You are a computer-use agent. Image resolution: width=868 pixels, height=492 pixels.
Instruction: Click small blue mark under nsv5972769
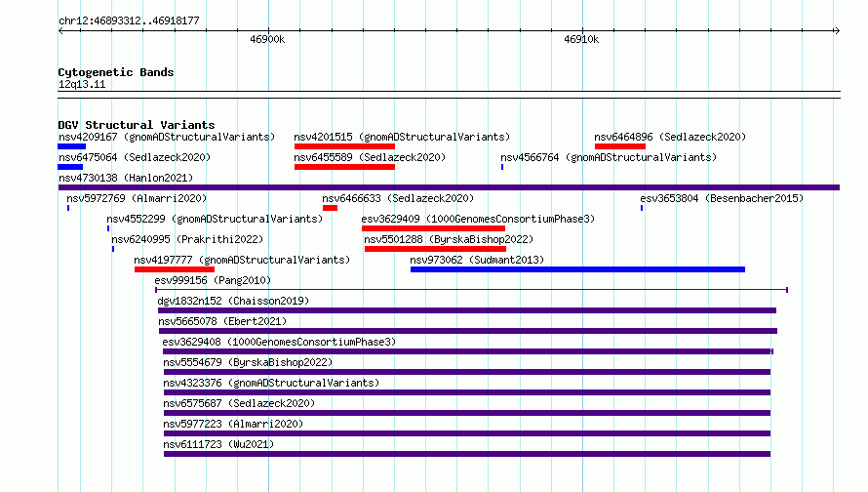pos(68,208)
